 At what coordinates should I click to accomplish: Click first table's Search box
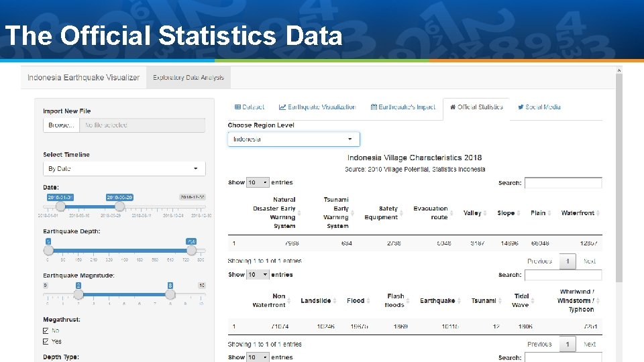563,182
